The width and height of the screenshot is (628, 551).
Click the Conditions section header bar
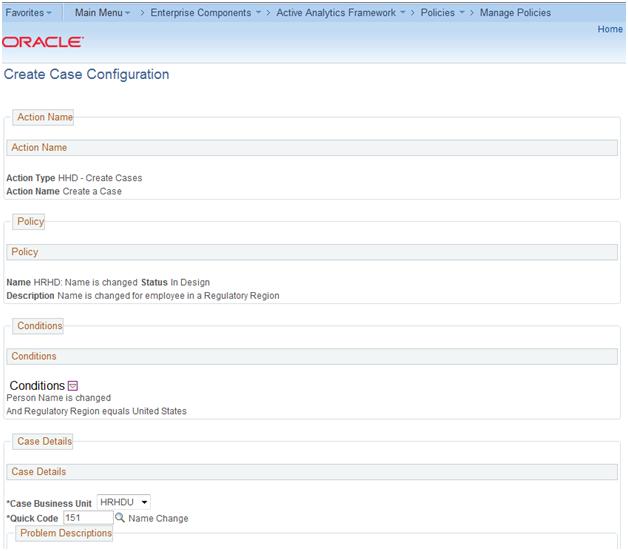(x=312, y=356)
